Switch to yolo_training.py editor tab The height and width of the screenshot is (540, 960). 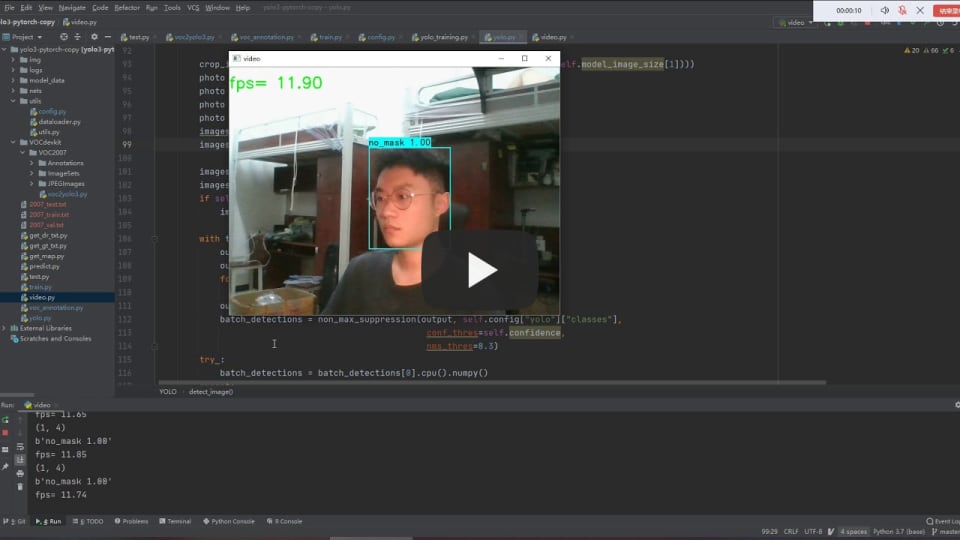coord(441,37)
